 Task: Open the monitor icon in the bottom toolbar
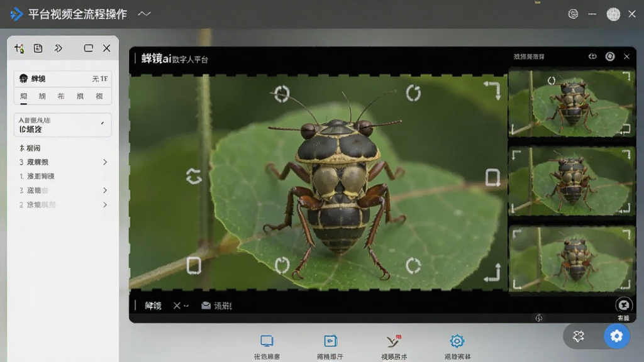(x=267, y=341)
